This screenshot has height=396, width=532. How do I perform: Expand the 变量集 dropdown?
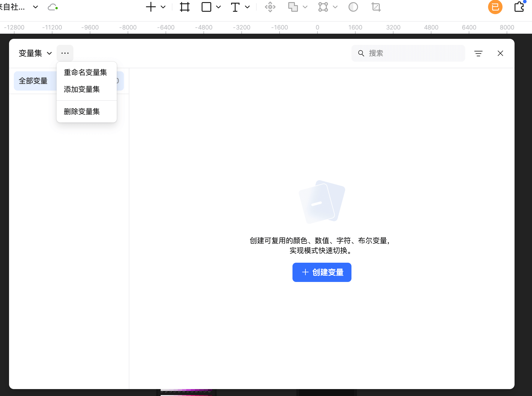coord(35,53)
